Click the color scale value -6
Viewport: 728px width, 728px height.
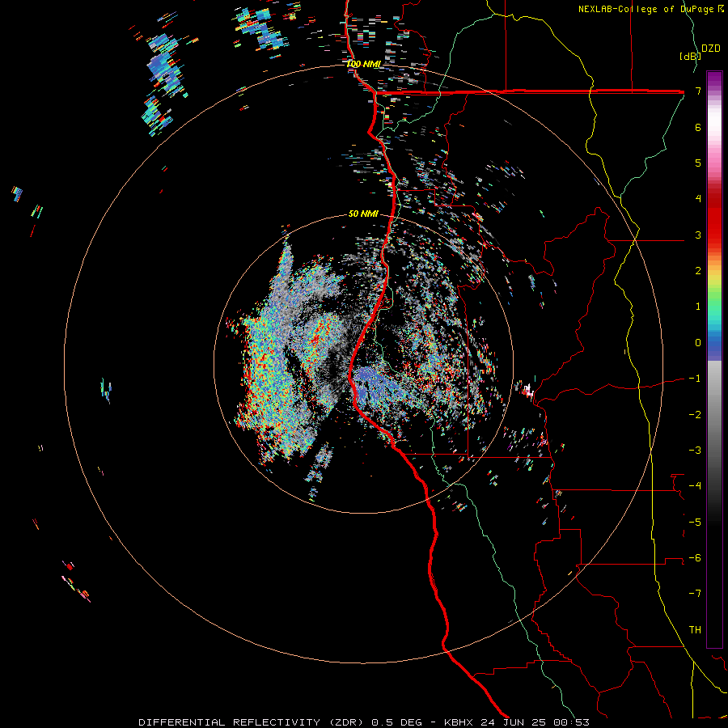(695, 558)
